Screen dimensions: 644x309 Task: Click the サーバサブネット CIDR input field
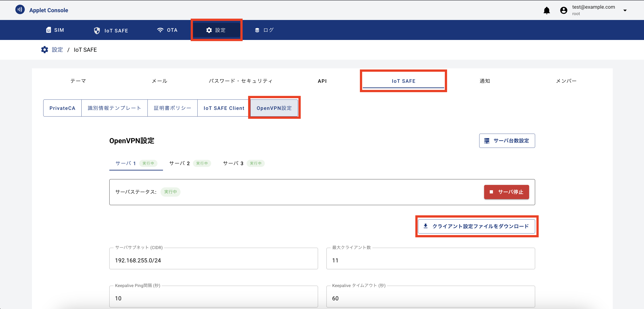tap(214, 260)
